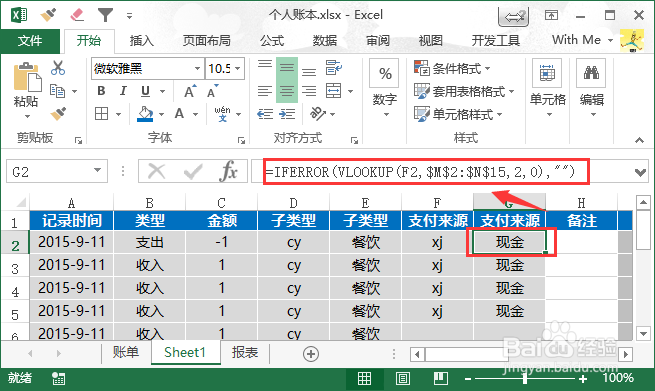Screen dimensions: 655x391
Task: Open the font size dropdown 10.5
Action: click(237, 68)
